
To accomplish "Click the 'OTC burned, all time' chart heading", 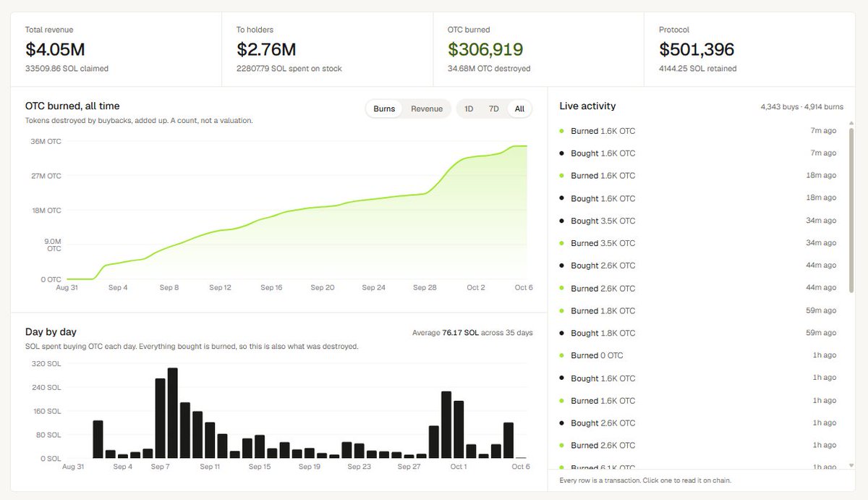I will 72,106.
